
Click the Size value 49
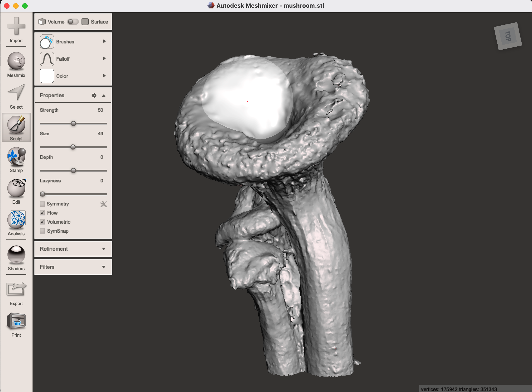100,134
